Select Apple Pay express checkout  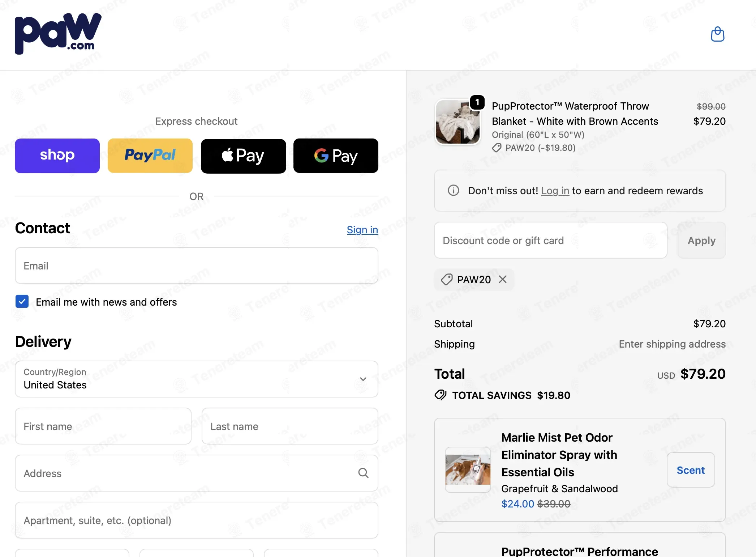click(243, 156)
